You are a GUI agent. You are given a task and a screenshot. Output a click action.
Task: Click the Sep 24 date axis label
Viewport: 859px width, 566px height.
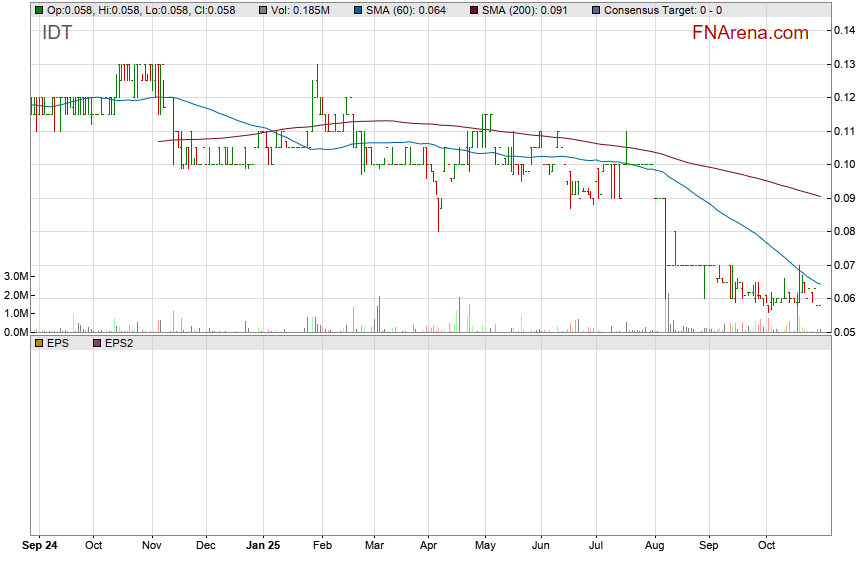(40, 546)
